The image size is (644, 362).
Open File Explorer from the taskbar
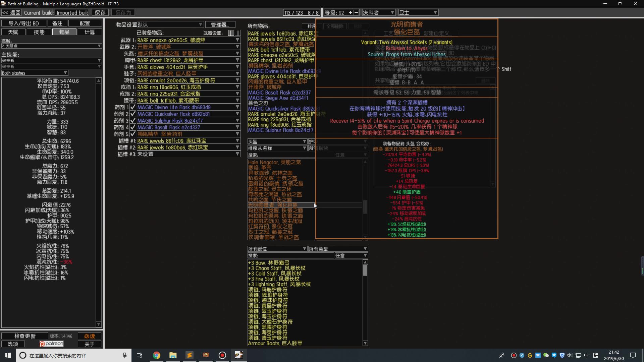(173, 355)
